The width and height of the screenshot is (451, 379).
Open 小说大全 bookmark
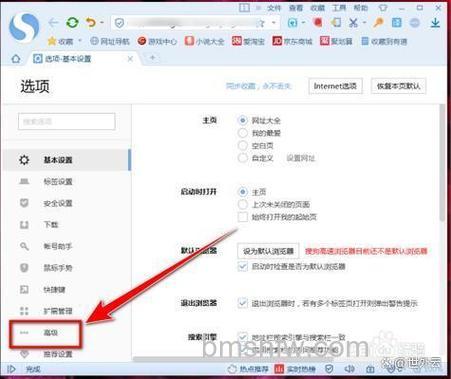[x=204, y=41]
